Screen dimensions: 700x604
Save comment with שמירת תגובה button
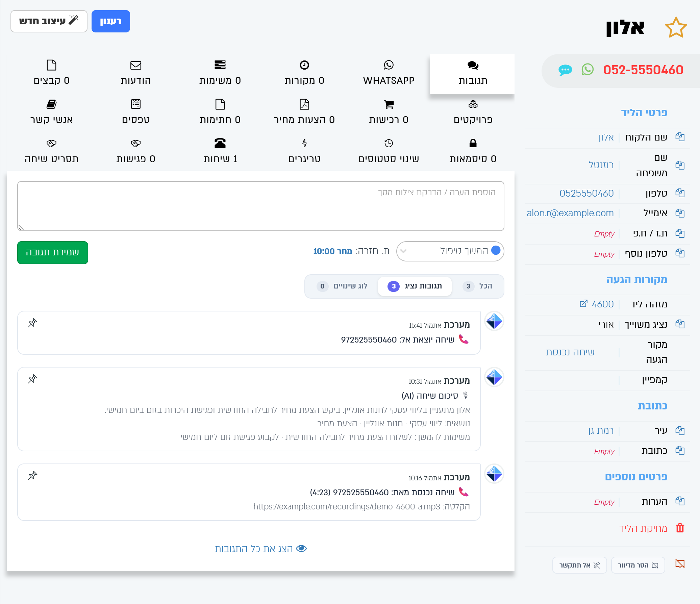coord(53,252)
